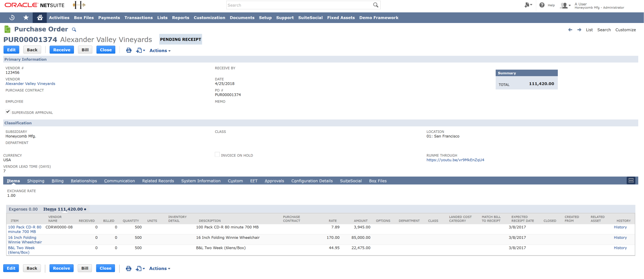Viewport: 644px width, 279px height.
Task: Click the top Edit button
Action: [11, 50]
